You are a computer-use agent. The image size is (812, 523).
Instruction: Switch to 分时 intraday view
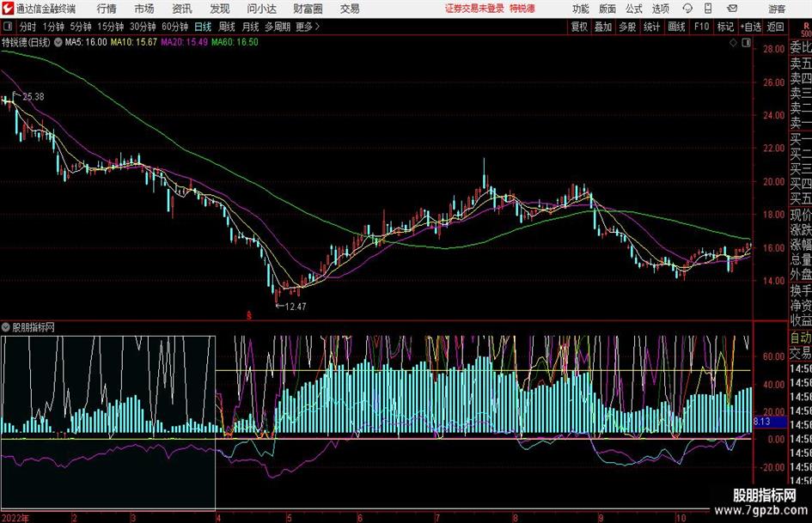point(28,27)
